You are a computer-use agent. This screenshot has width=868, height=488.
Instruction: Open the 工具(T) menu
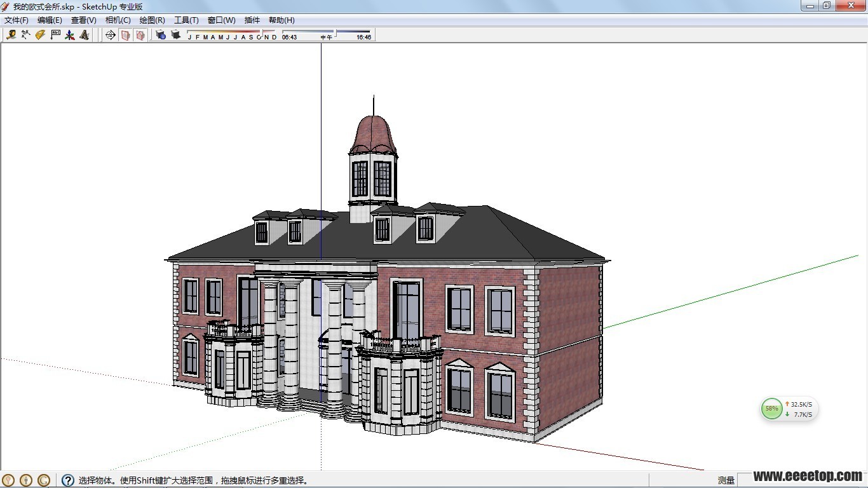tap(186, 20)
